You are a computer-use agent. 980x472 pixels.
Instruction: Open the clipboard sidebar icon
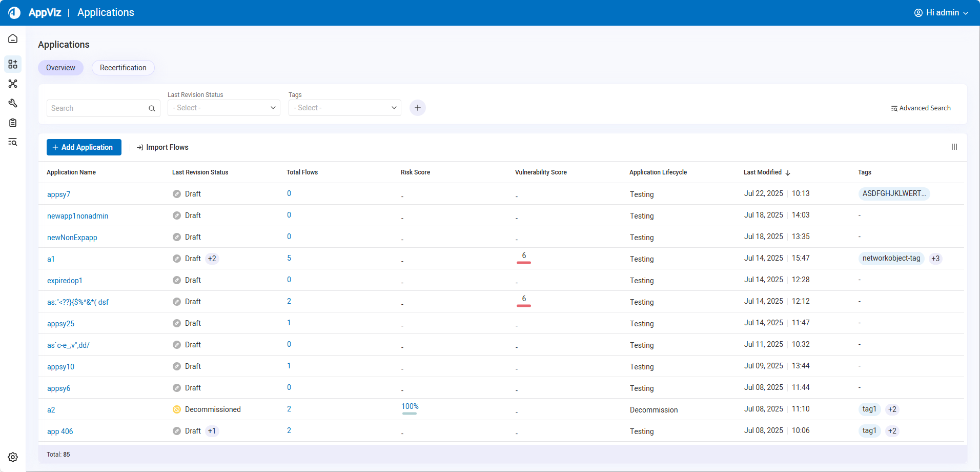[13, 123]
